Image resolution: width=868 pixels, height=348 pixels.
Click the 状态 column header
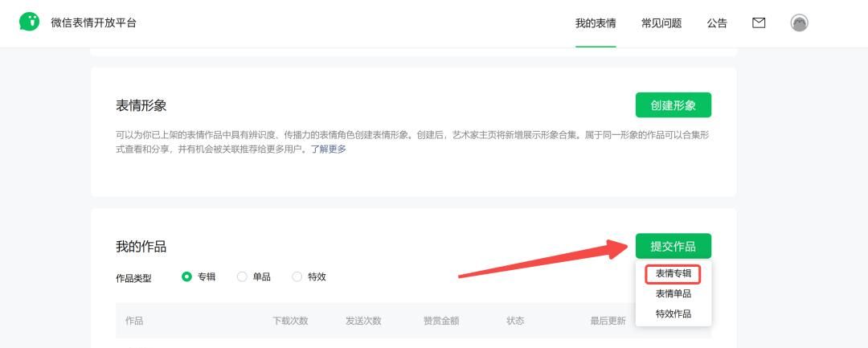click(515, 321)
